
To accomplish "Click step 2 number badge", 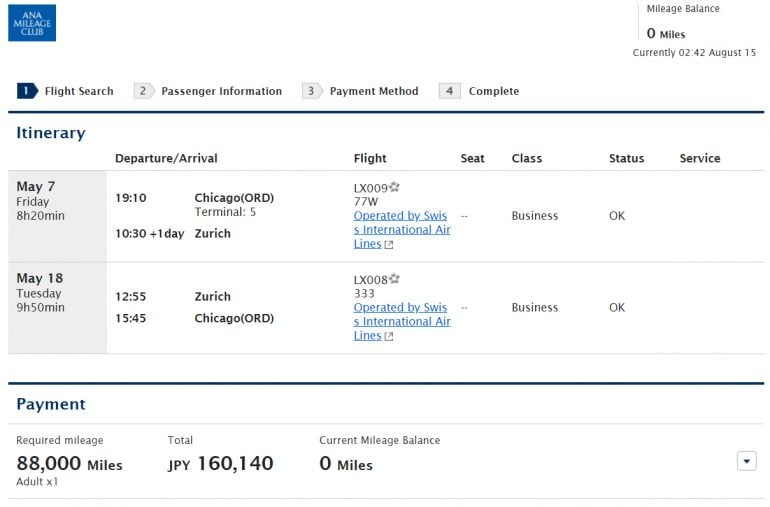I will (143, 91).
